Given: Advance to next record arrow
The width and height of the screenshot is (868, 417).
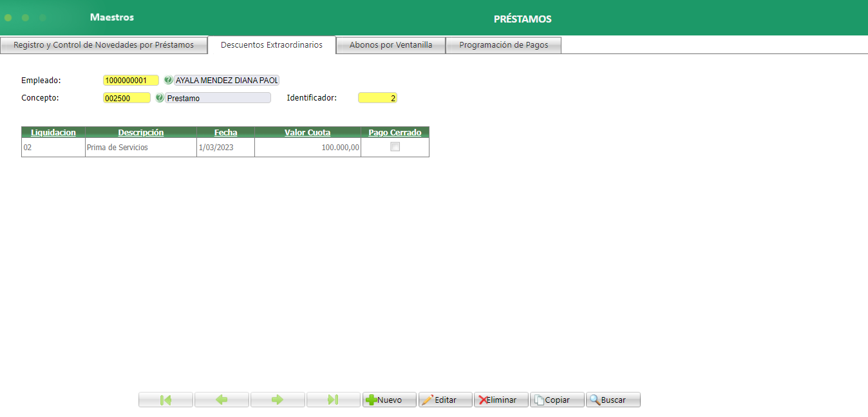Looking at the screenshot, I should 277,400.
